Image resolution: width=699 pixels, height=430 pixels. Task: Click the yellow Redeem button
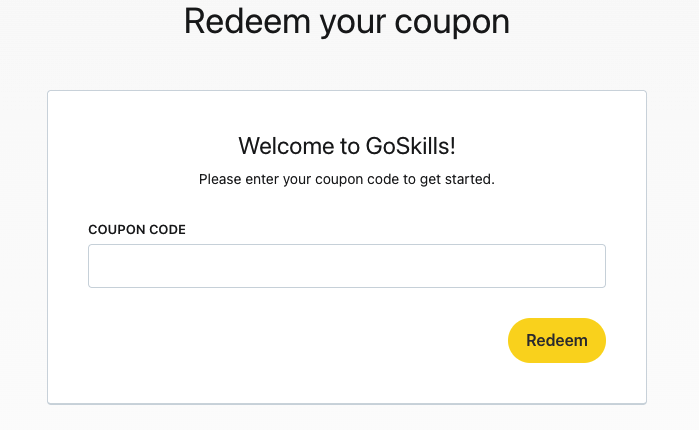pyautogui.click(x=557, y=340)
